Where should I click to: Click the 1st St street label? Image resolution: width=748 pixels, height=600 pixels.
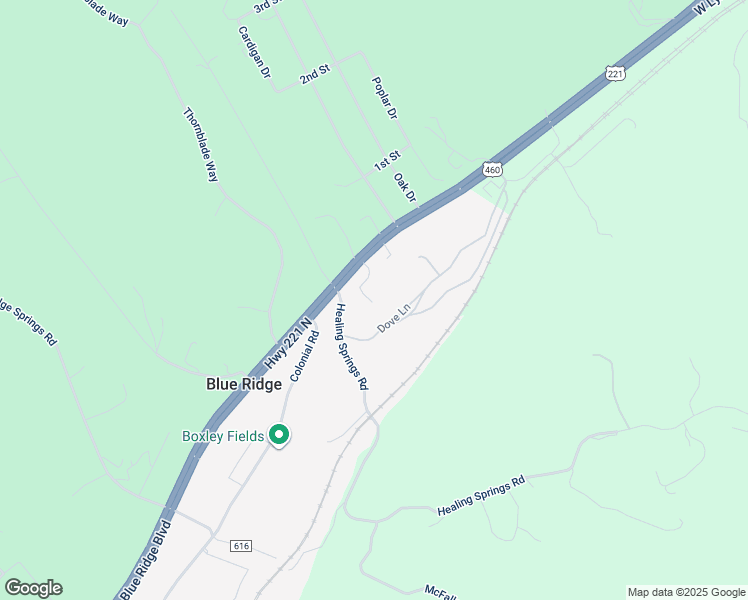[387, 161]
